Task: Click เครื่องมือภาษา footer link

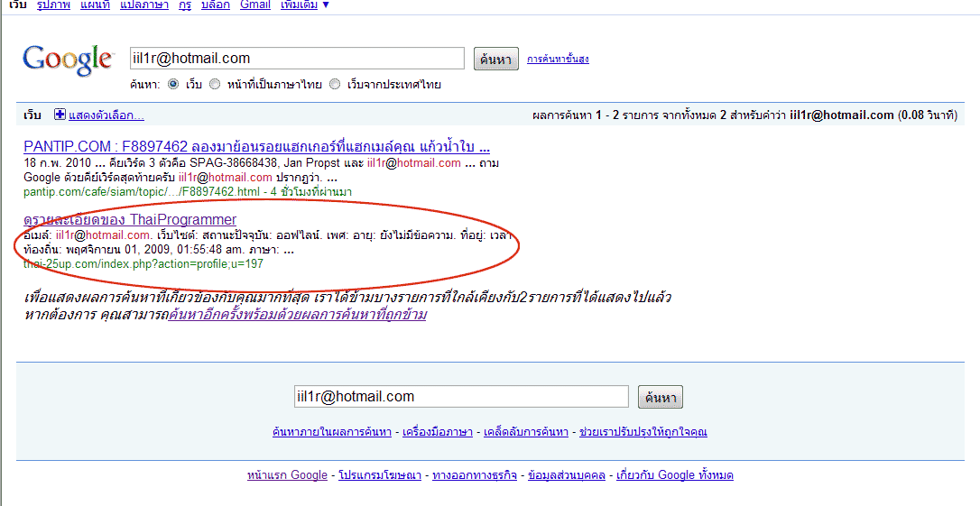Action: pyautogui.click(x=438, y=432)
